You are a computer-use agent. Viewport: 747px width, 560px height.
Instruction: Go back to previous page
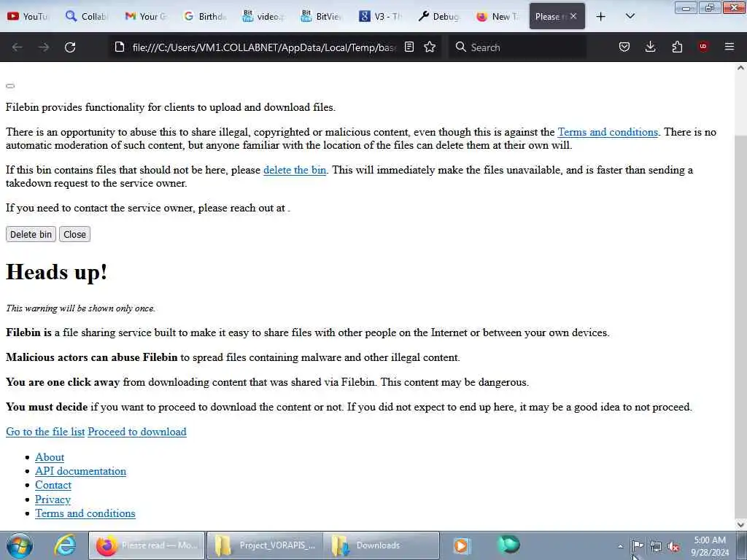18,47
